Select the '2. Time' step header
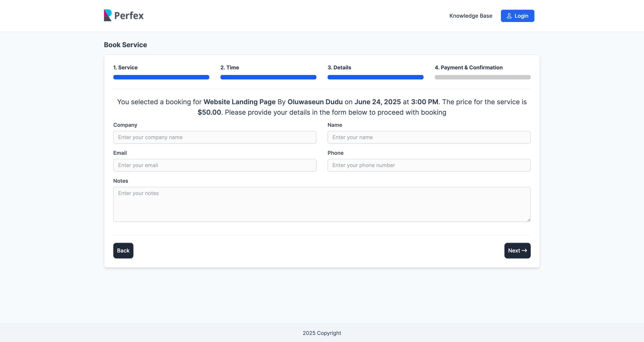Image resolution: width=644 pixels, height=342 pixels. click(x=230, y=67)
